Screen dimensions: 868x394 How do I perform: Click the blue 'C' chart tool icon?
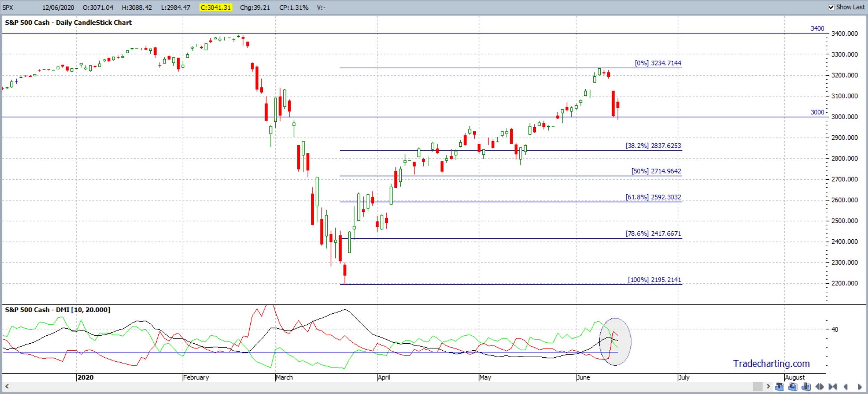[x=793, y=386]
